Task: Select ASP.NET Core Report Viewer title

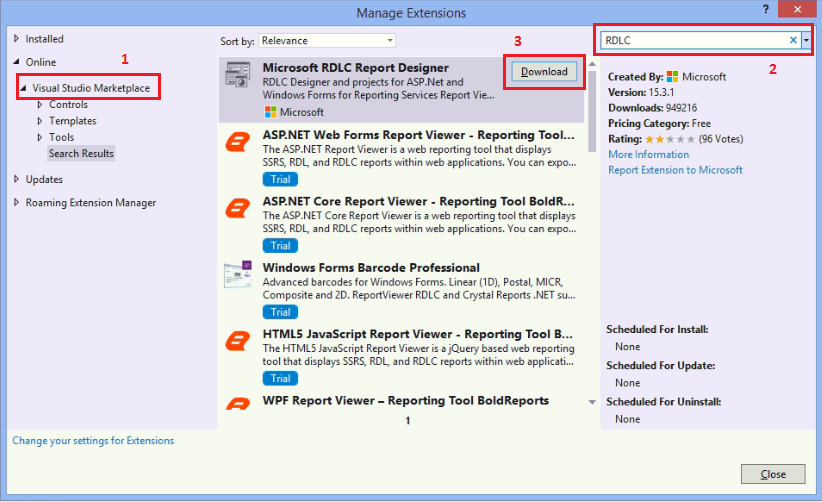Action: coord(418,201)
